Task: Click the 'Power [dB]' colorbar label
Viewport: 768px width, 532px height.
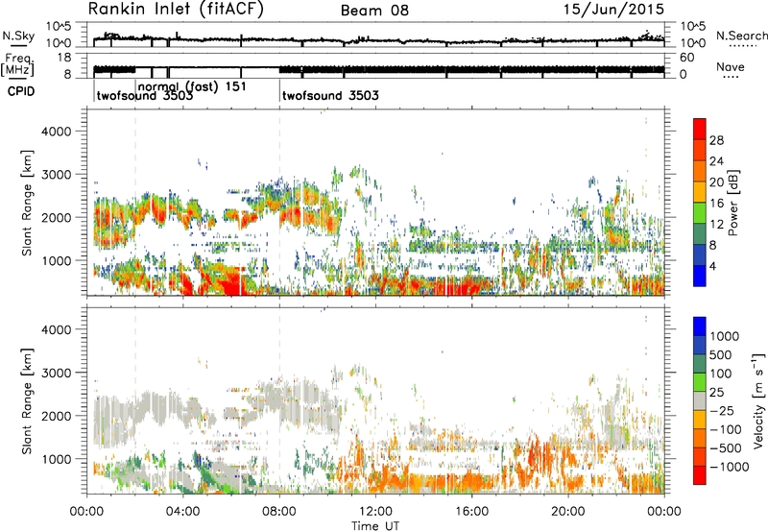Action: point(732,203)
